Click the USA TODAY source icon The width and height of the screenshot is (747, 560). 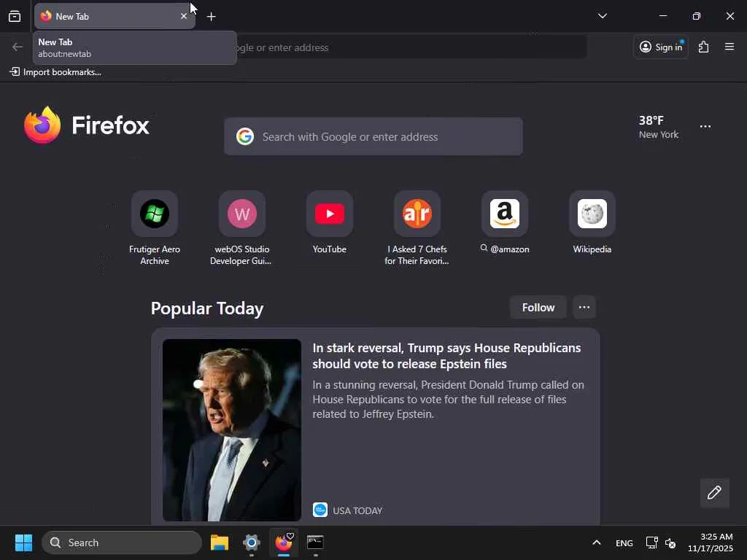(x=320, y=510)
